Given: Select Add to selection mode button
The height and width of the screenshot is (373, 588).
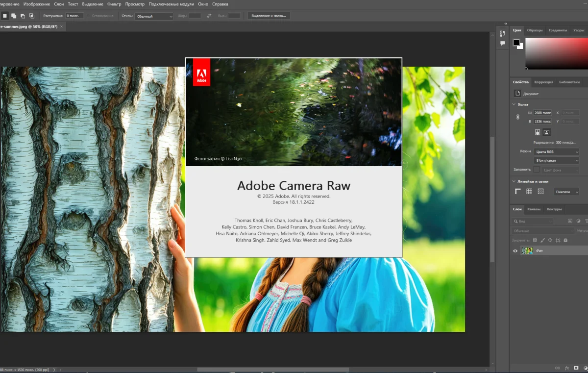Looking at the screenshot, I should (x=14, y=16).
